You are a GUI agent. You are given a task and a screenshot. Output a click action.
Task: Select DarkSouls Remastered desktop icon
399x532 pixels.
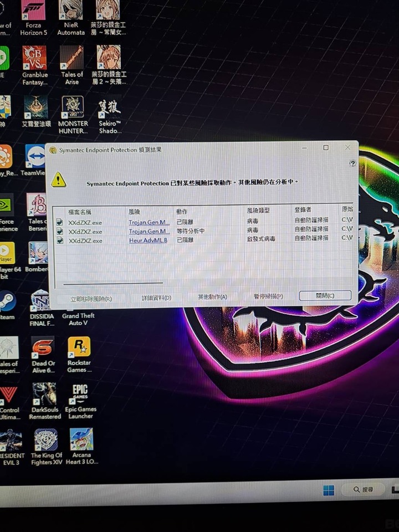tap(45, 401)
